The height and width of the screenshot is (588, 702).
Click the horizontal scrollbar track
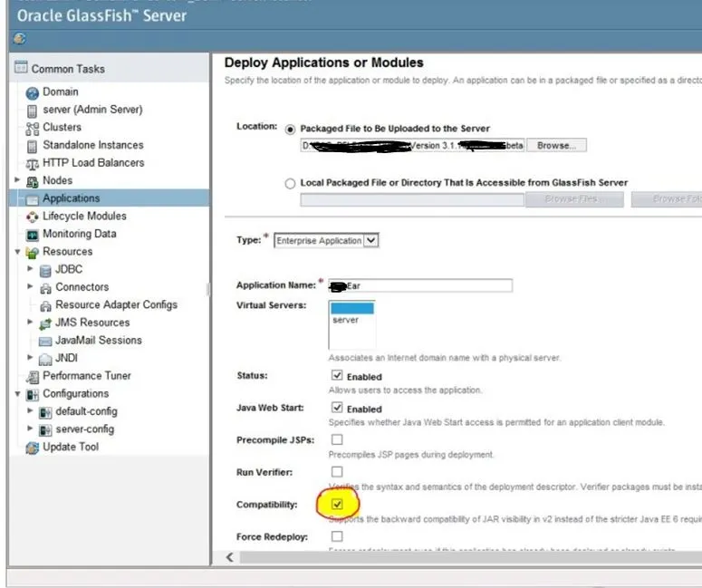pos(470,557)
